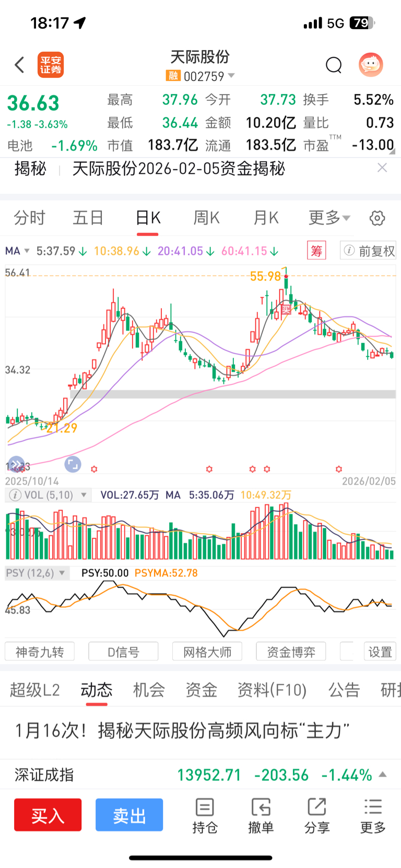Tap the 55.98 high price label
401x868 pixels.
coord(266,276)
